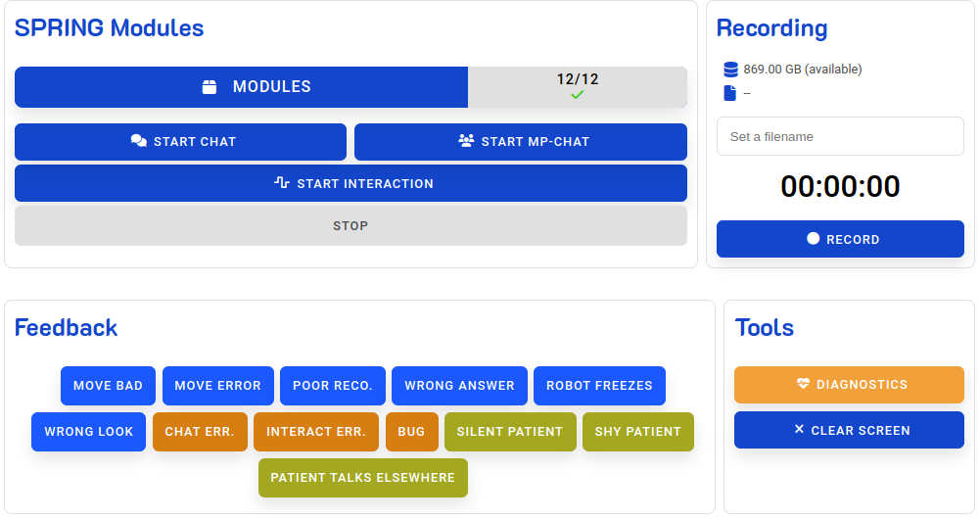Click the database storage icon
The height and width of the screenshot is (521, 980).
pos(730,70)
